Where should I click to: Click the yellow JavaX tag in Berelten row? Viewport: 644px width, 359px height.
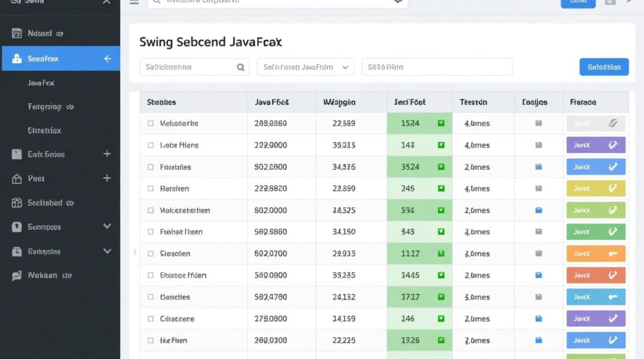(596, 189)
